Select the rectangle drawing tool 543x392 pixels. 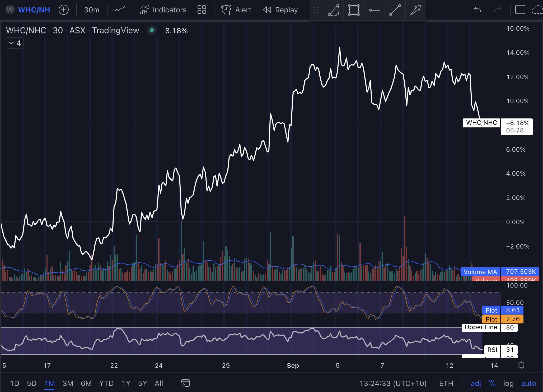[x=354, y=10]
